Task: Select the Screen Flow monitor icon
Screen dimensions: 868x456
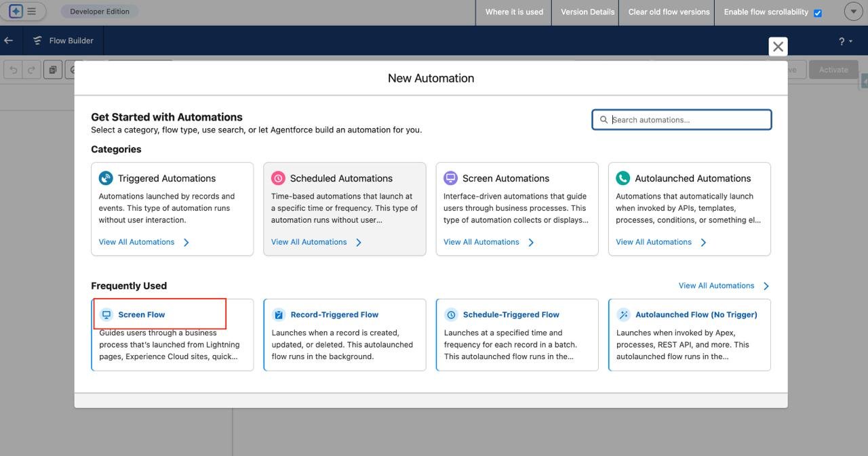Action: coord(105,314)
